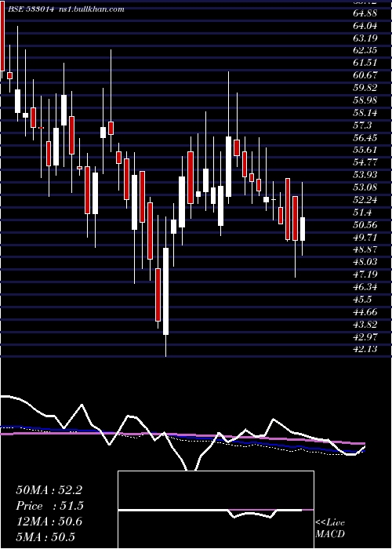Select the 60.67 price axis label
Image resolution: width=392 pixels, height=549 pixels.
[365, 75]
